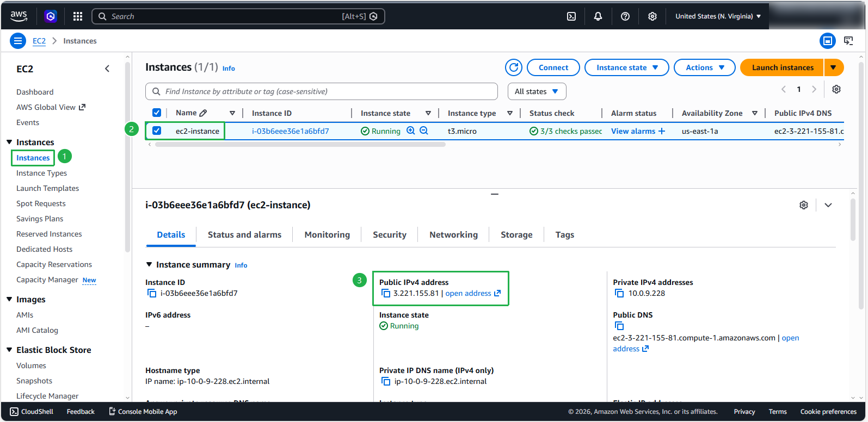Click the sidebar vertical scrollbar
The width and height of the screenshot is (868, 422).
127,158
